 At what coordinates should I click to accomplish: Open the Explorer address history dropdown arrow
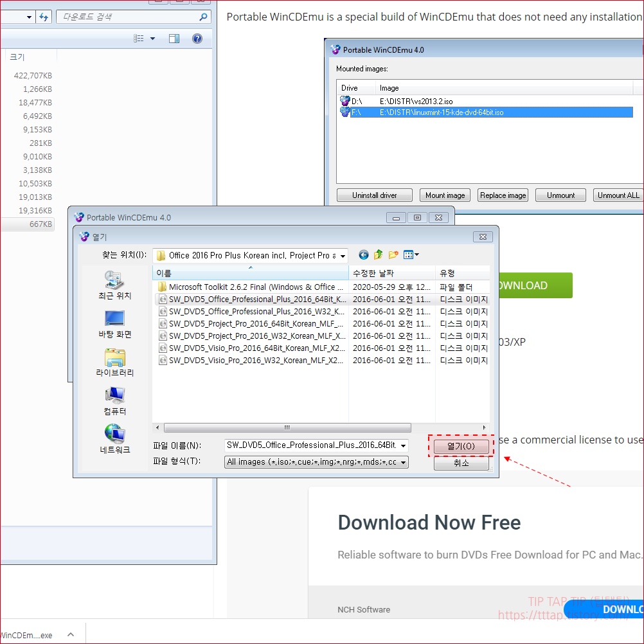pos(29,17)
